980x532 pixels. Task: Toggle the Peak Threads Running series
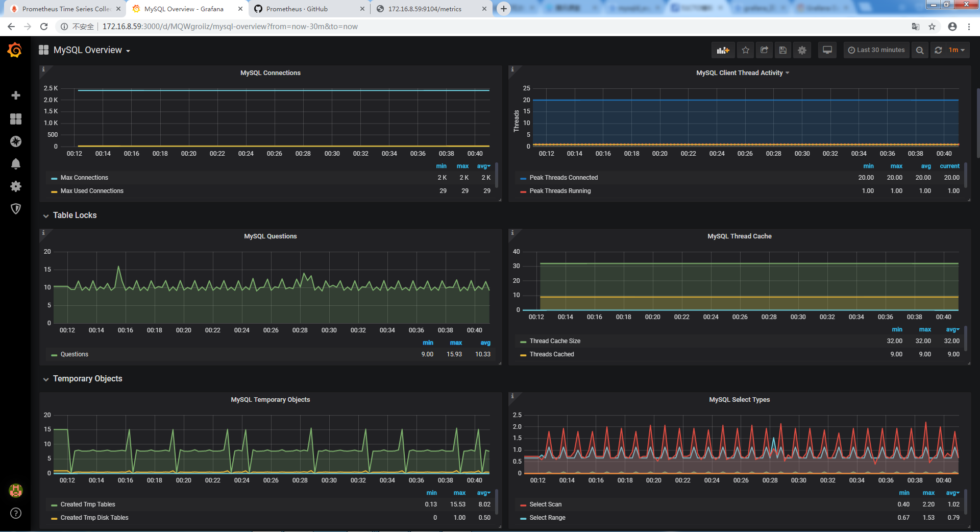coord(560,191)
